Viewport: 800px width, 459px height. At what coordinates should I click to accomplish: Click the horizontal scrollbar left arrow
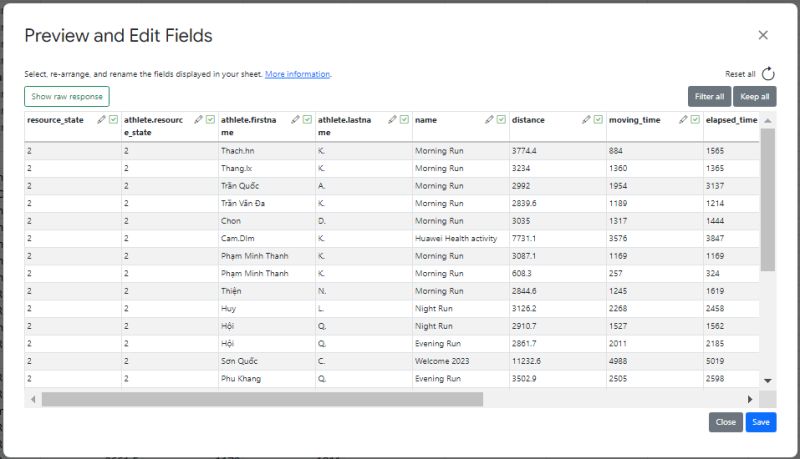(x=33, y=399)
